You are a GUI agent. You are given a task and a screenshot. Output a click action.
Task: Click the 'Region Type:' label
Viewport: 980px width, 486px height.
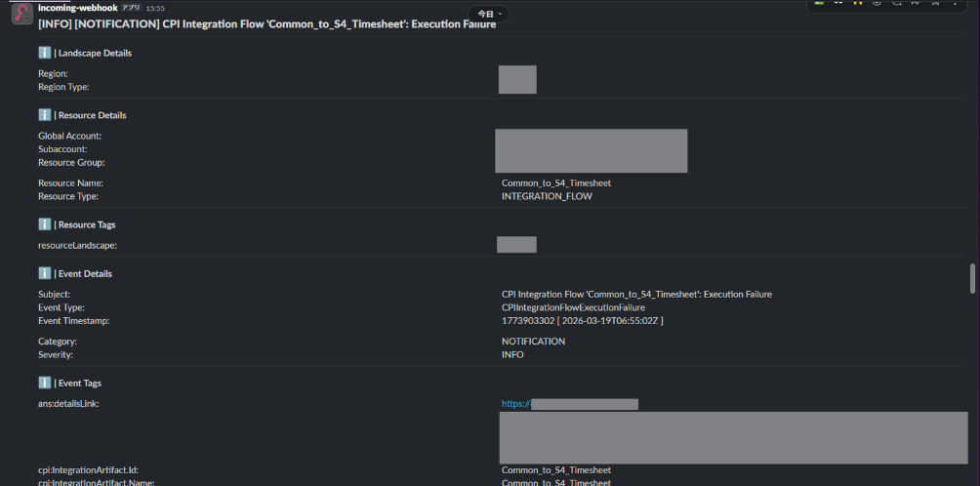[63, 87]
